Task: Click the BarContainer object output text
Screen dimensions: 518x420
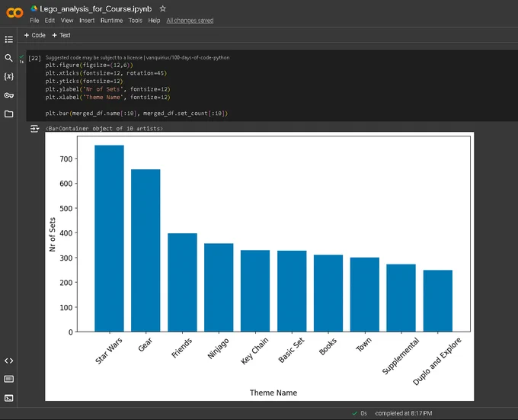Action: click(104, 128)
